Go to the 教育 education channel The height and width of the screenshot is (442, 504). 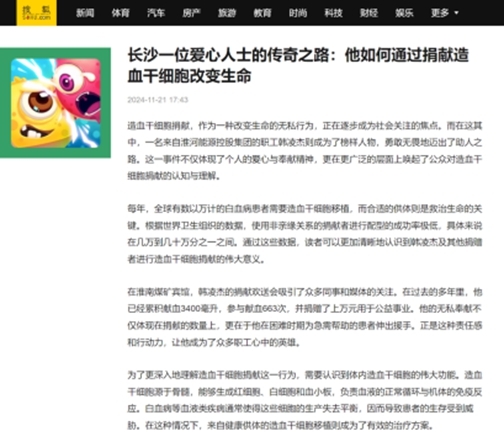(262, 13)
